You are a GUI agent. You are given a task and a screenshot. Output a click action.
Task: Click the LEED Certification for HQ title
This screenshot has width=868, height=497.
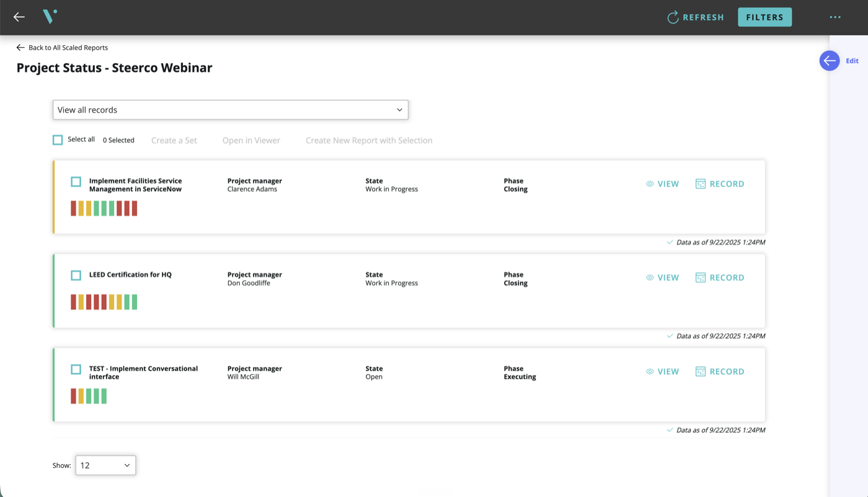(x=130, y=275)
